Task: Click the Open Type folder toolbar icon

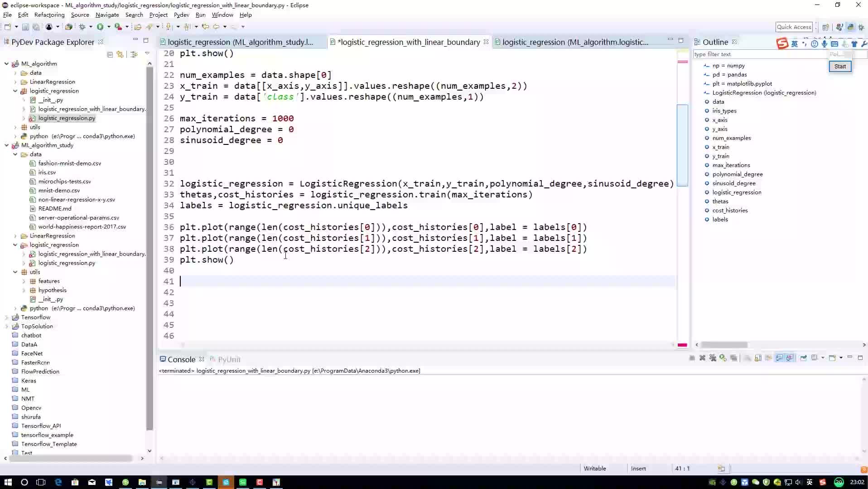Action: pos(138,27)
